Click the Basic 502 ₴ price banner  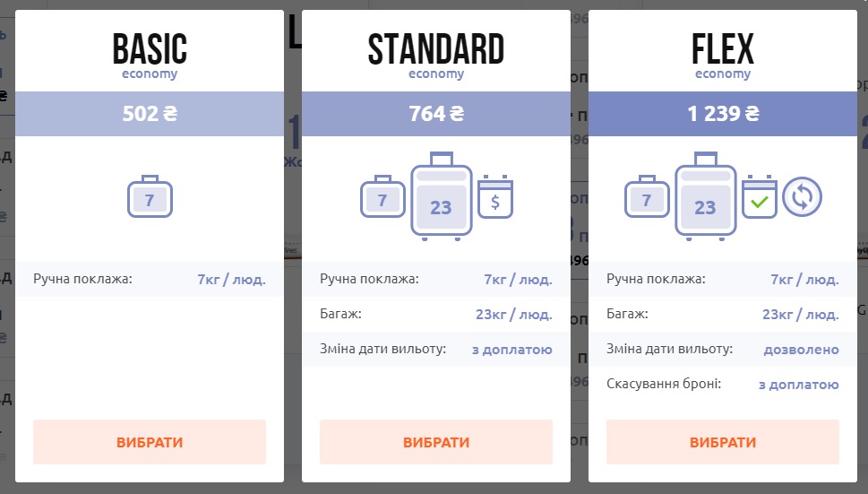coord(150,114)
